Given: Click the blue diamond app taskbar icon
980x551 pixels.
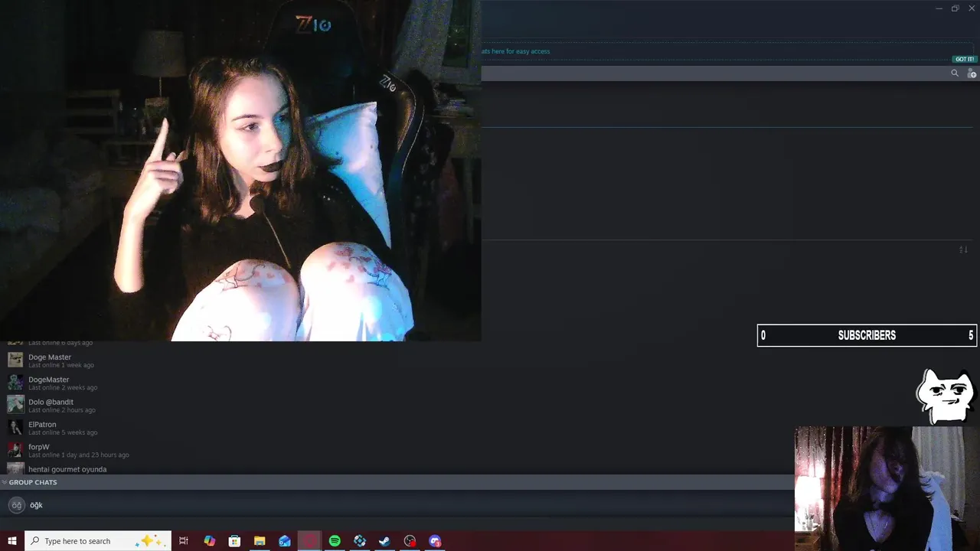Looking at the screenshot, I should click(360, 541).
